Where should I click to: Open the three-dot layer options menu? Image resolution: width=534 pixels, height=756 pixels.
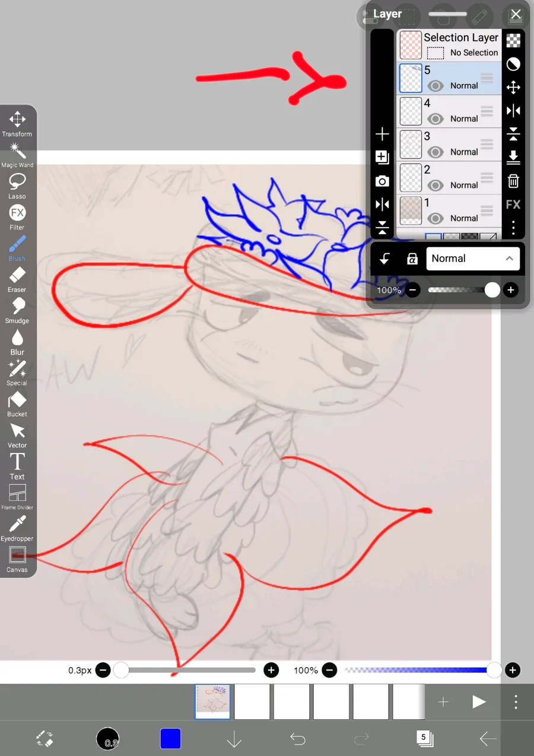tap(513, 227)
